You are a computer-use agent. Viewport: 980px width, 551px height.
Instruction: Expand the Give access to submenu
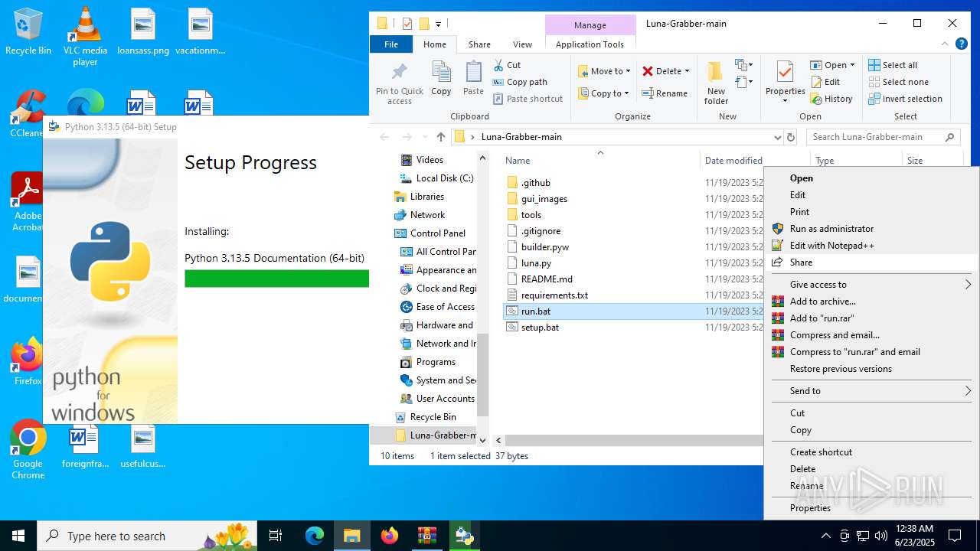click(x=871, y=285)
